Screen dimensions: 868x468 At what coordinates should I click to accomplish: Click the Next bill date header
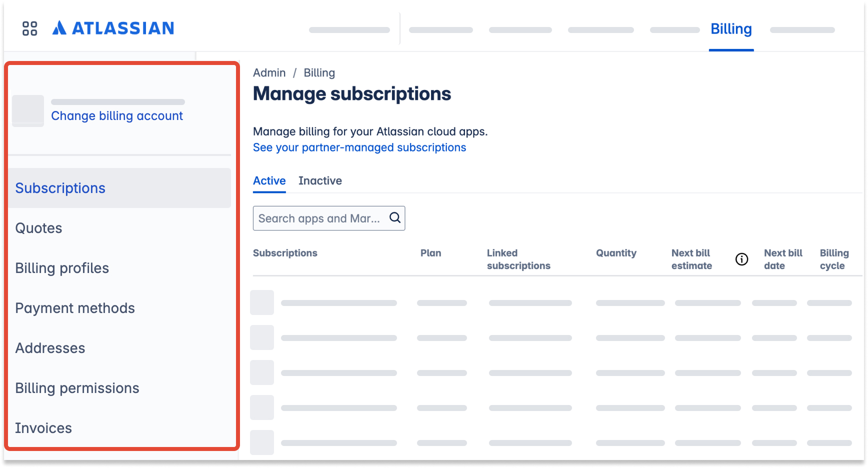point(783,259)
